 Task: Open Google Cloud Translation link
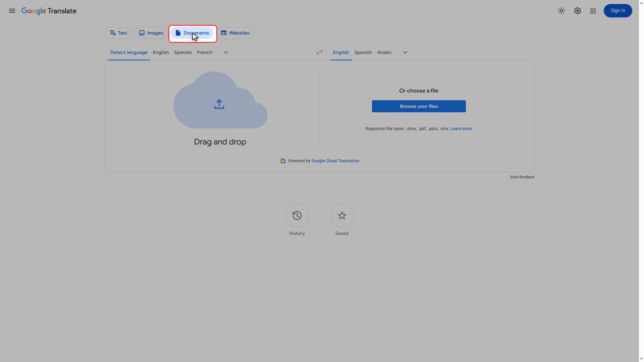335,161
